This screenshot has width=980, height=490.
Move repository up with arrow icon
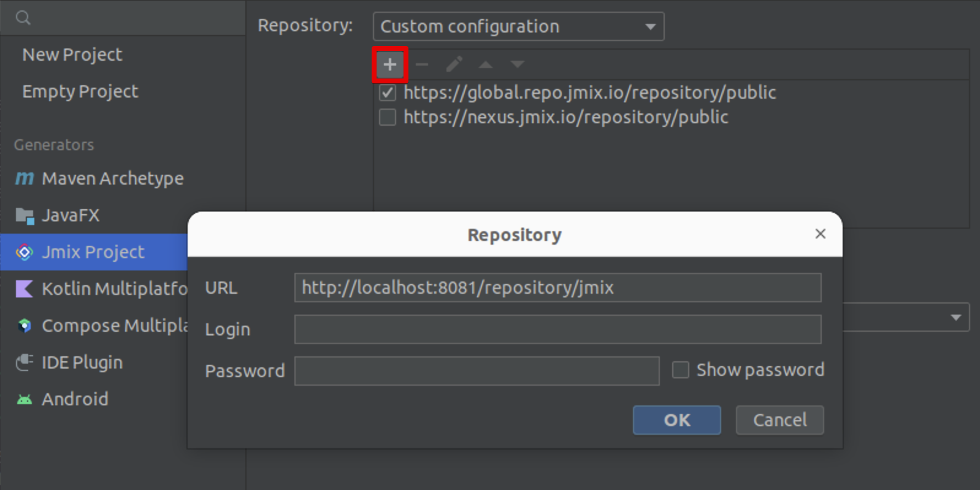click(486, 64)
